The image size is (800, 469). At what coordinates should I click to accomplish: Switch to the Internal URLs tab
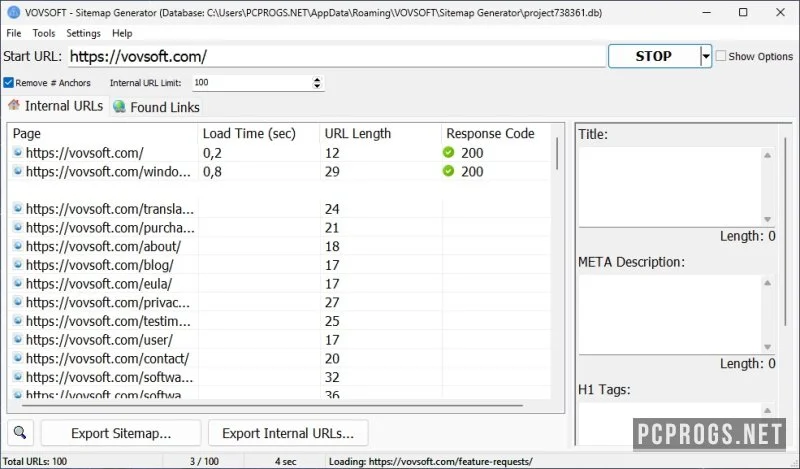[x=56, y=106]
